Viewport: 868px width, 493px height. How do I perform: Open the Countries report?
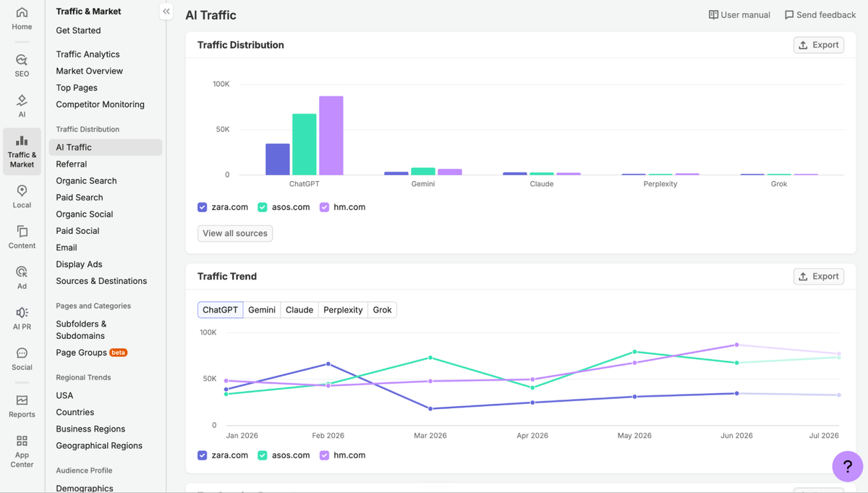75,412
